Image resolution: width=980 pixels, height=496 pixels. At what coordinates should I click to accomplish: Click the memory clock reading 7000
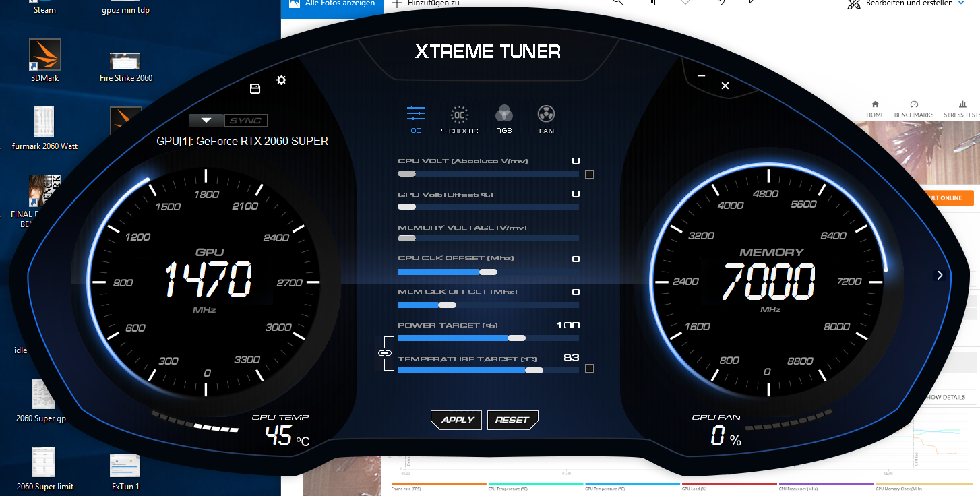tap(769, 282)
